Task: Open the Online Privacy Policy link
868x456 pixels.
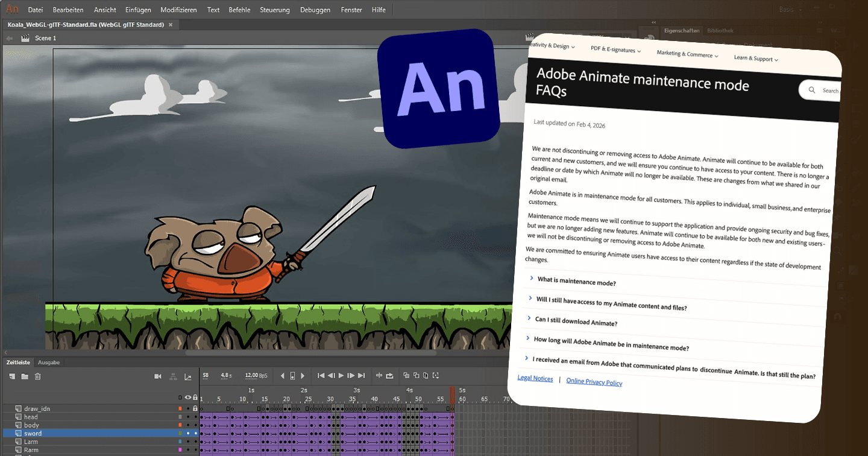Action: coord(594,381)
